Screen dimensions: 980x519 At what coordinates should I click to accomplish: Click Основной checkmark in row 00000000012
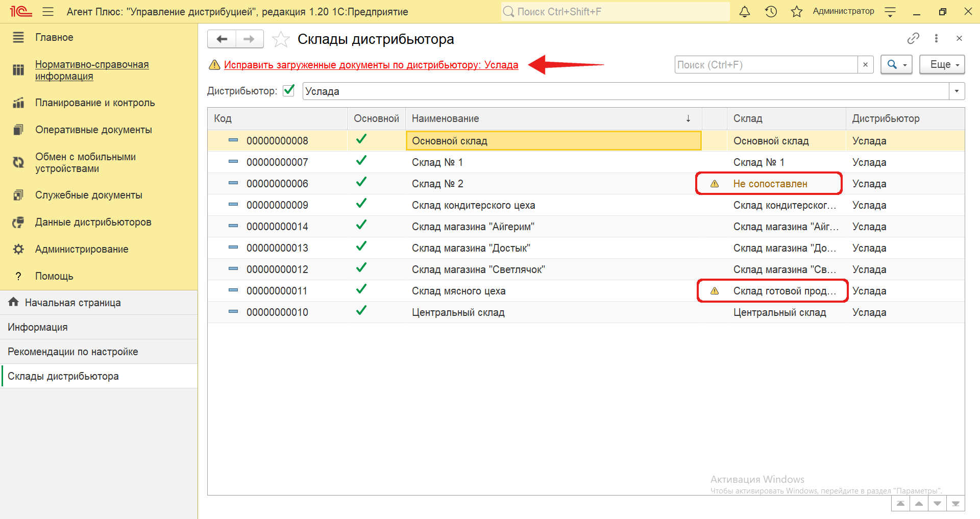(361, 268)
